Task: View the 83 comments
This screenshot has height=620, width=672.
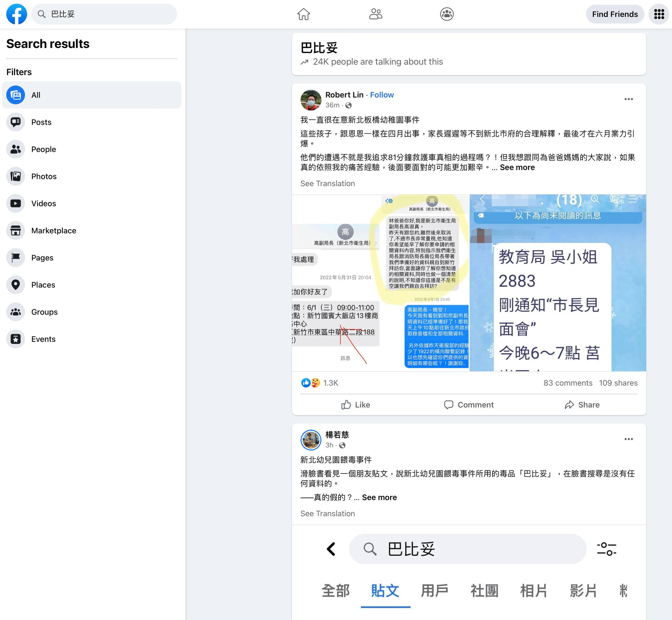Action: (x=568, y=383)
